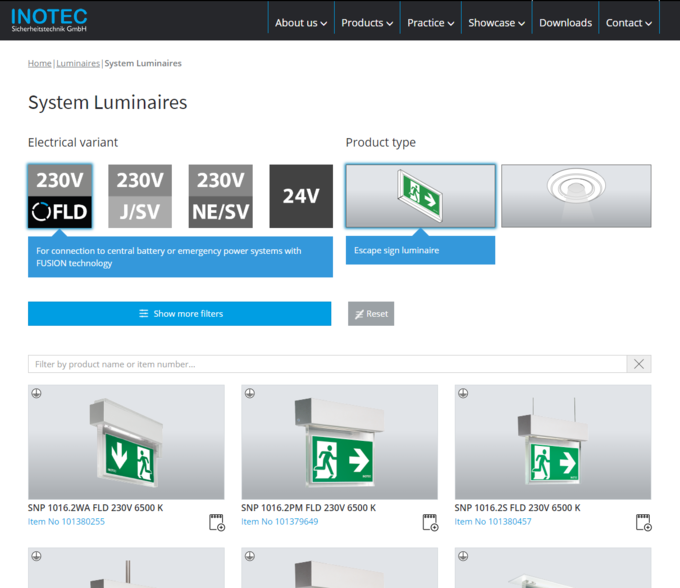Select the 230V J/SV electrical variant
The height and width of the screenshot is (588, 680).
(140, 196)
